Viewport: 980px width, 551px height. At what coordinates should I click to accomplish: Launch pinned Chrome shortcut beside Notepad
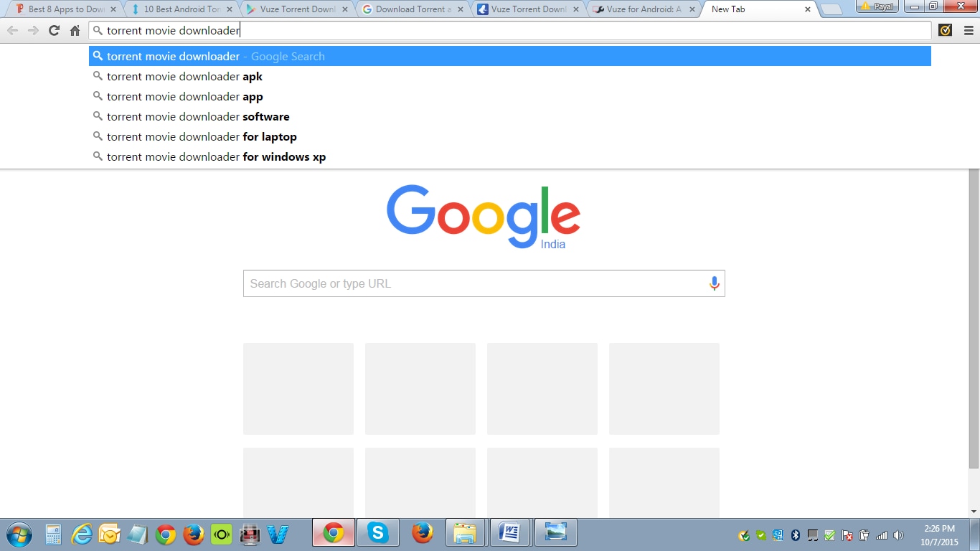tap(166, 534)
